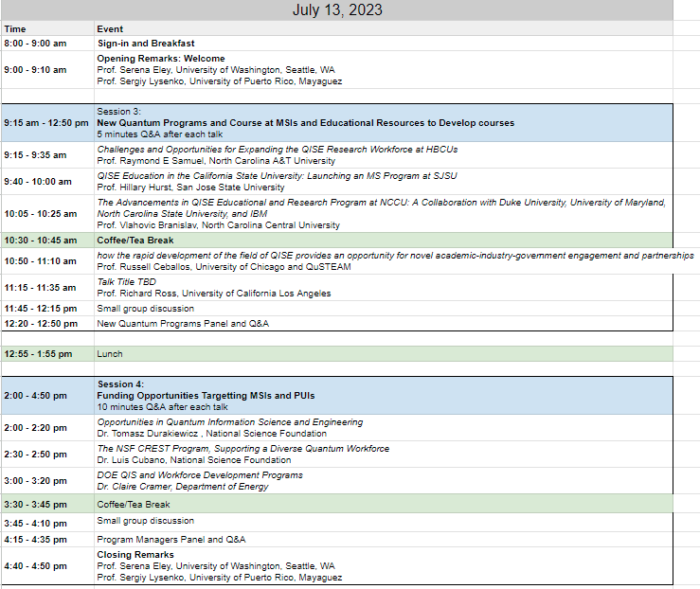Click 'Dr. Claire Cramer, Department of Energy'

pos(183,487)
